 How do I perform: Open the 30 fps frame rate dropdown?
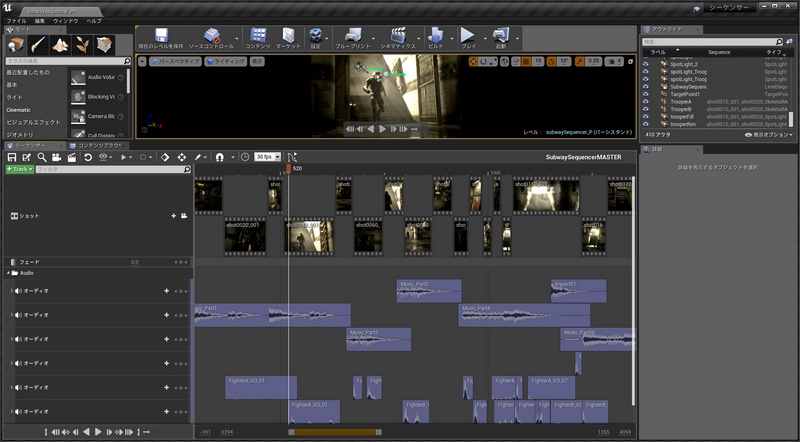267,157
